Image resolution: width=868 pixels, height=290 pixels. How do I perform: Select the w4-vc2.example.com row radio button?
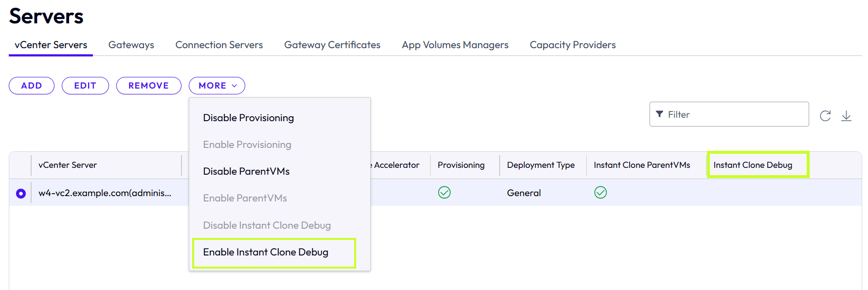click(x=21, y=194)
